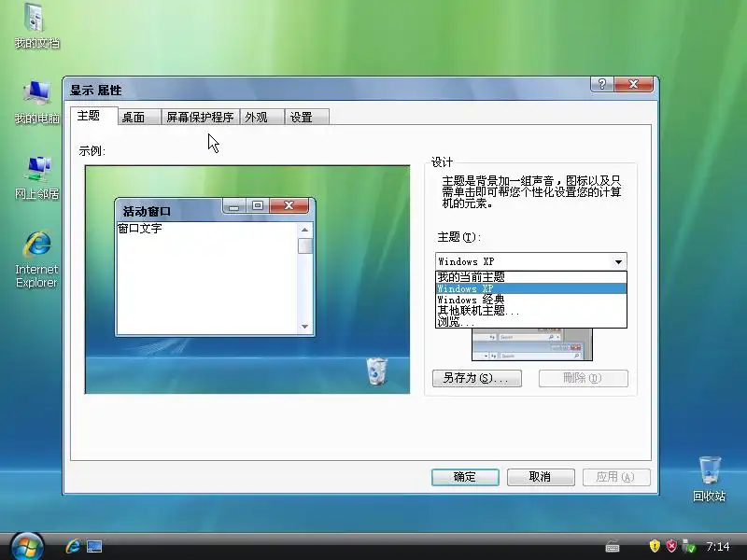Screen dimensions: 747x560
Task: Select the 我的电脑 desktop icon
Action: pyautogui.click(x=36, y=102)
